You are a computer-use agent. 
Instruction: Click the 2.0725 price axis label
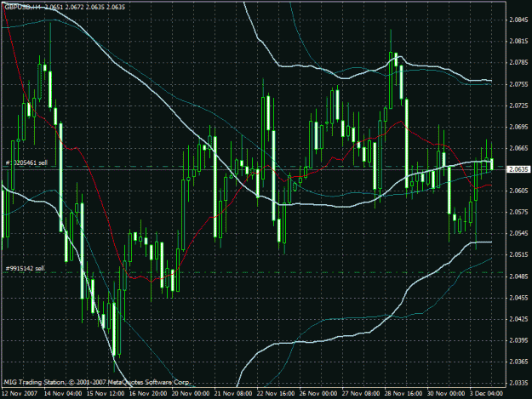point(518,105)
